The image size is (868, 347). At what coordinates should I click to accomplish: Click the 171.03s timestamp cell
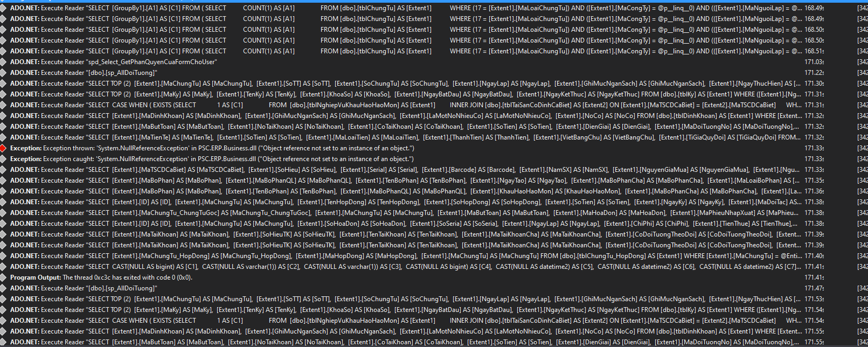814,62
